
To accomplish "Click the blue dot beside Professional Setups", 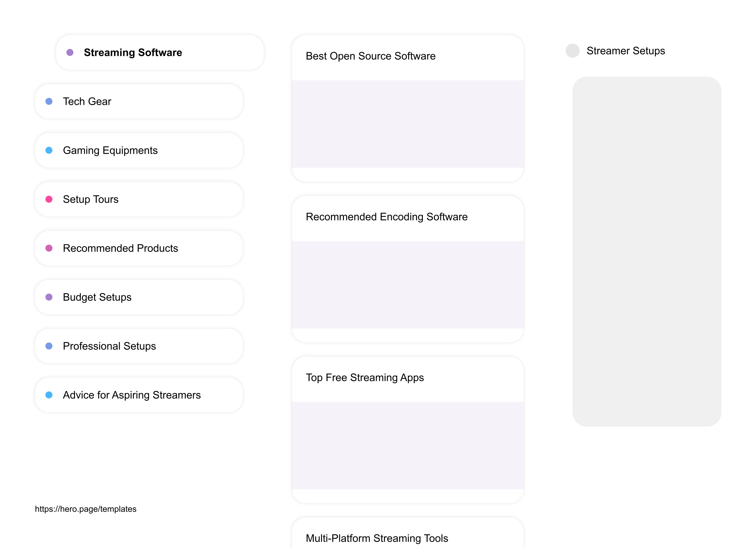I will coord(49,346).
